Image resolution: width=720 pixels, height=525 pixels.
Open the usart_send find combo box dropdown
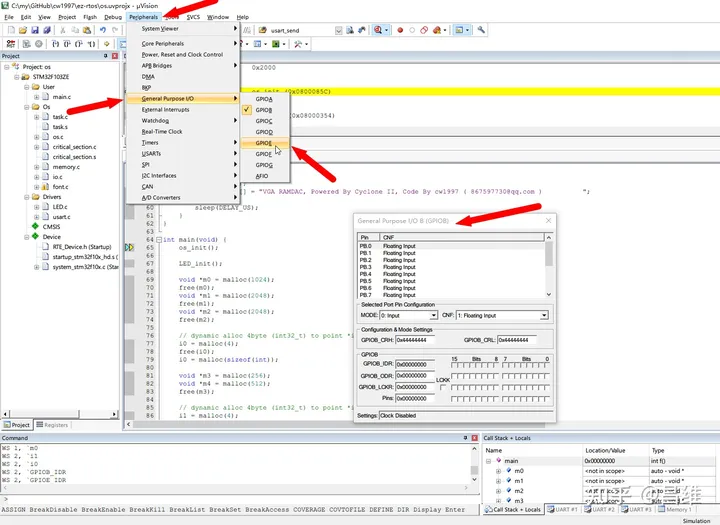point(338,30)
